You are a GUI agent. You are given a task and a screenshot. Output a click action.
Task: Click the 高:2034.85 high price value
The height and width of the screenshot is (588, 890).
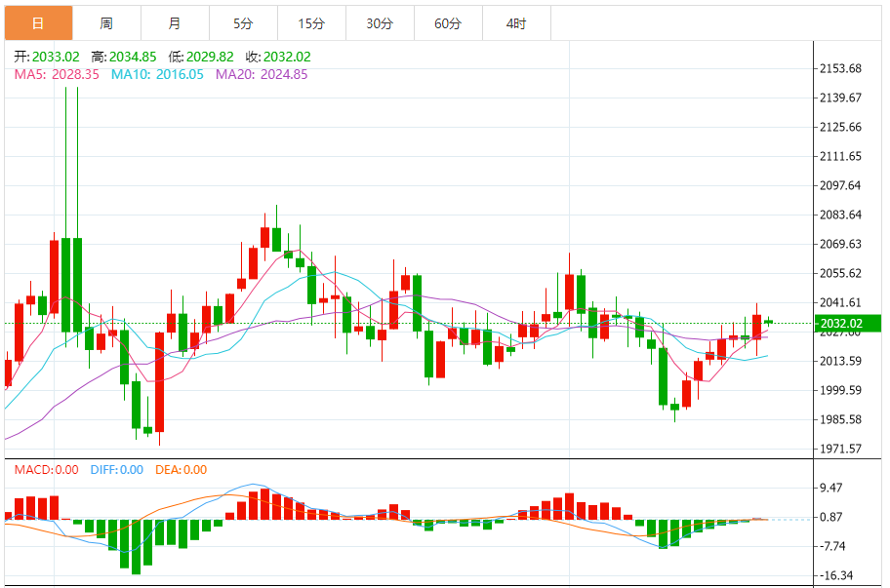(124, 57)
